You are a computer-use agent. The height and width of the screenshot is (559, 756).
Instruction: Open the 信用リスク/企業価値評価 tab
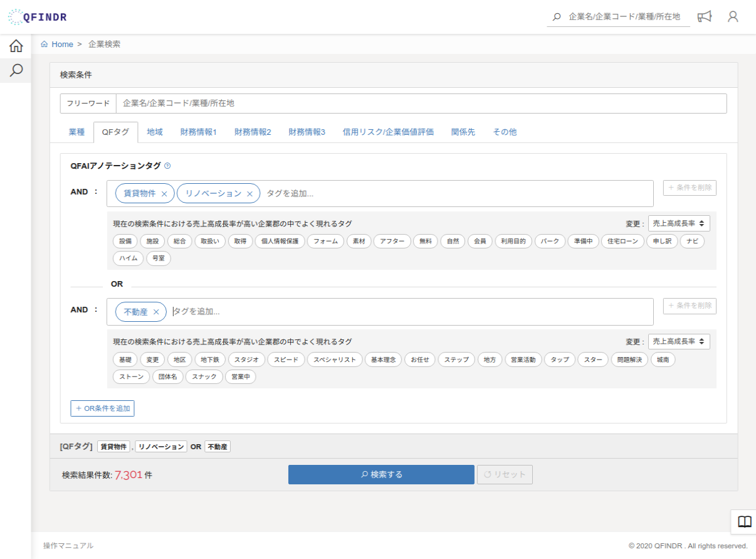click(388, 132)
